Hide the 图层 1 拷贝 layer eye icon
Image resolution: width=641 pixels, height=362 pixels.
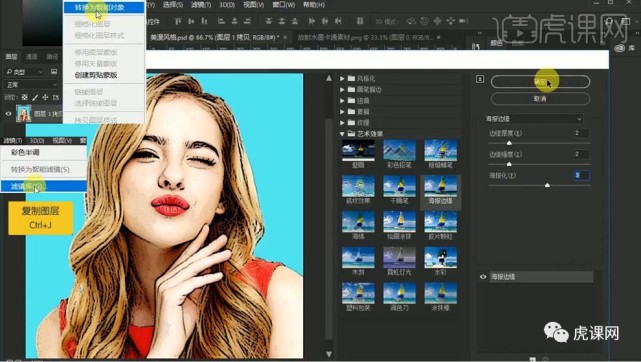[8, 114]
